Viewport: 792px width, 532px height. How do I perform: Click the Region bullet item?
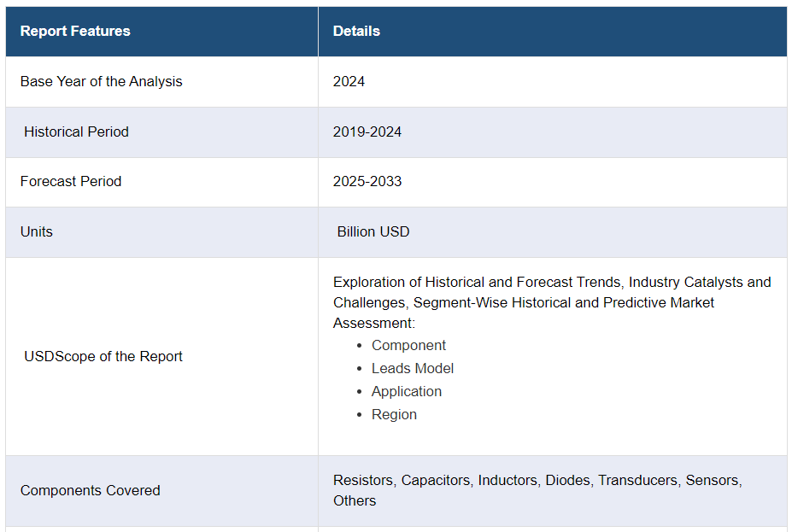click(x=394, y=414)
